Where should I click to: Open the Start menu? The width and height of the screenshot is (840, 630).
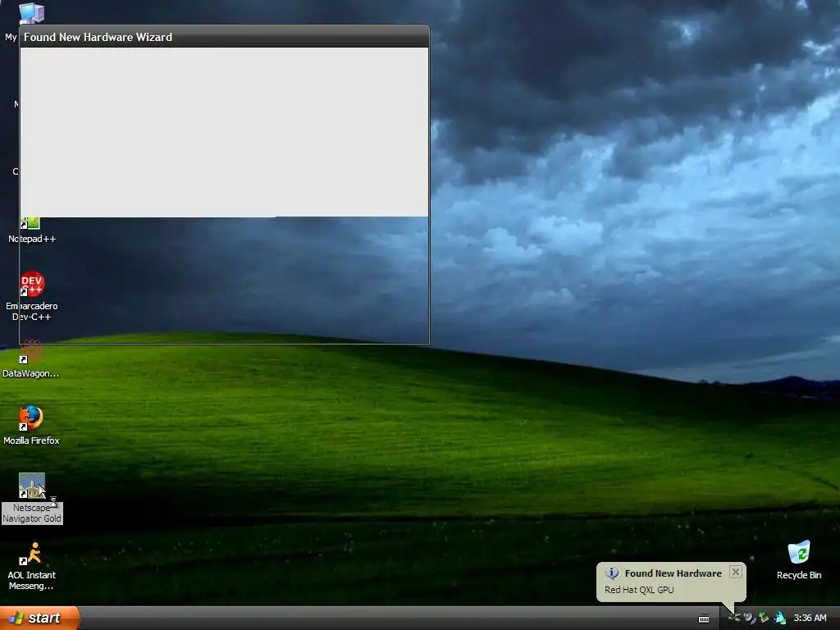[x=39, y=618]
